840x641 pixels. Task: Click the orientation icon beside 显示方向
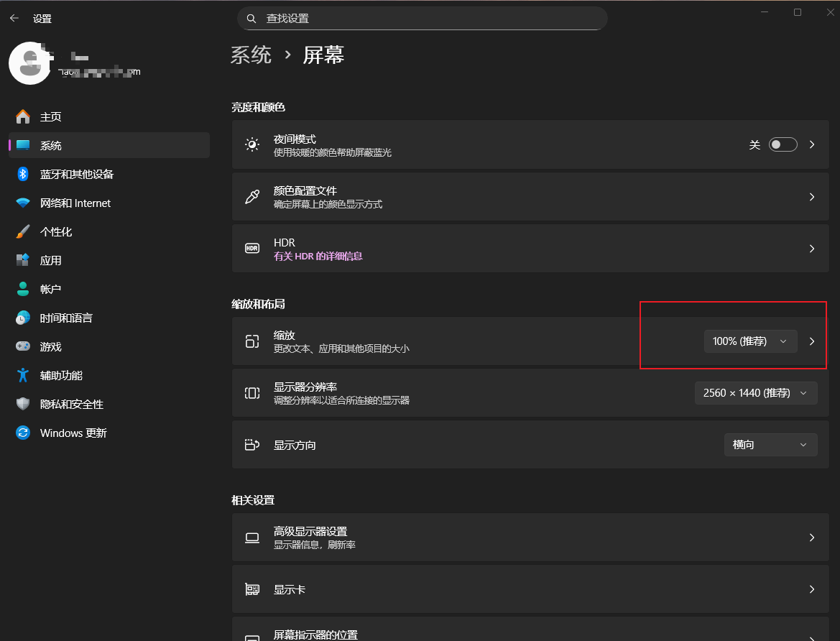click(x=252, y=444)
